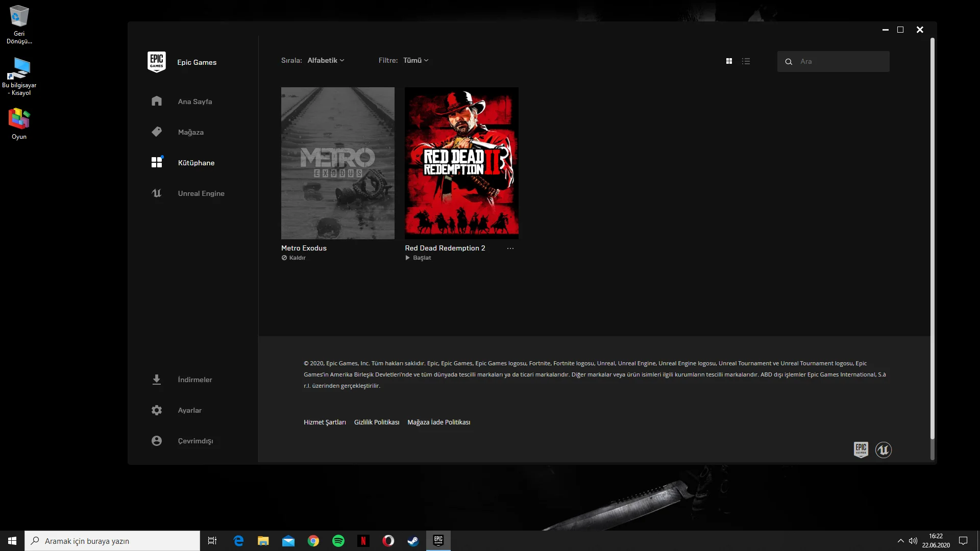Click the footer Unreal Engine logo

coord(884,449)
